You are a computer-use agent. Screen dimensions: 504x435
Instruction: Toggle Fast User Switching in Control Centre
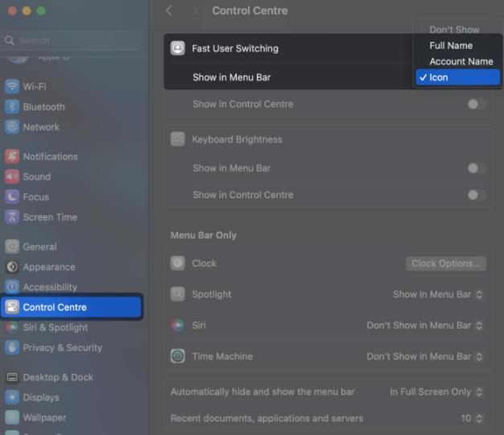(x=477, y=104)
